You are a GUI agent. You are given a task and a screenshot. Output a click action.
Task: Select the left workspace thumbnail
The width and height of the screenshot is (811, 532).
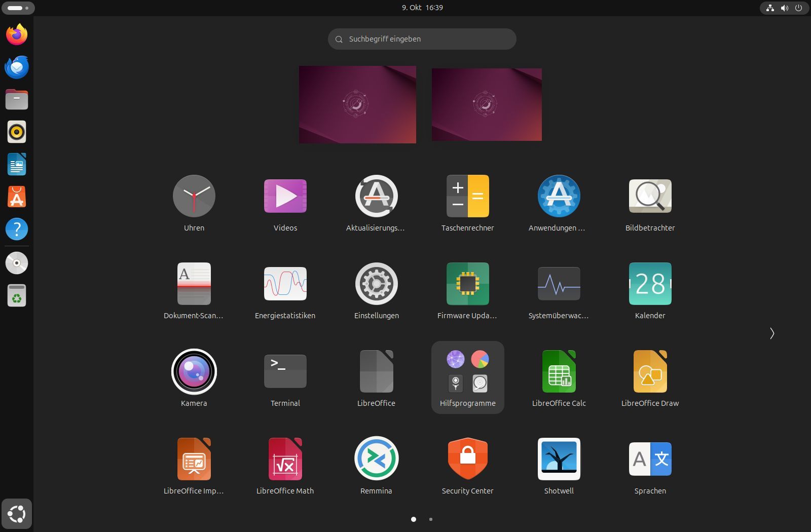tap(357, 104)
